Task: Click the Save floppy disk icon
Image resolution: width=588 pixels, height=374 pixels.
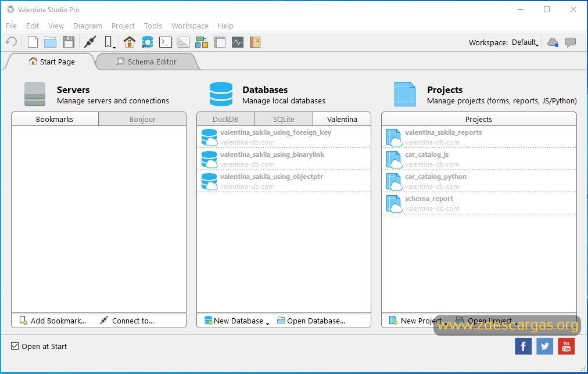Action: coord(68,42)
